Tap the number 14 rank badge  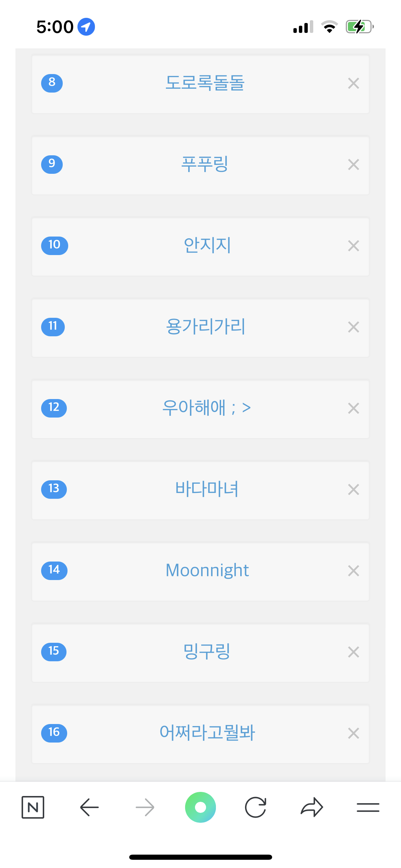click(x=54, y=570)
